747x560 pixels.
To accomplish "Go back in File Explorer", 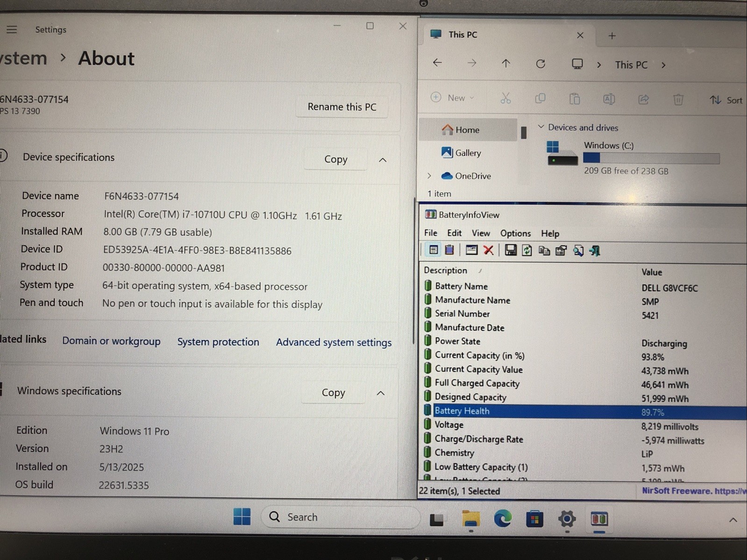I will coord(437,63).
